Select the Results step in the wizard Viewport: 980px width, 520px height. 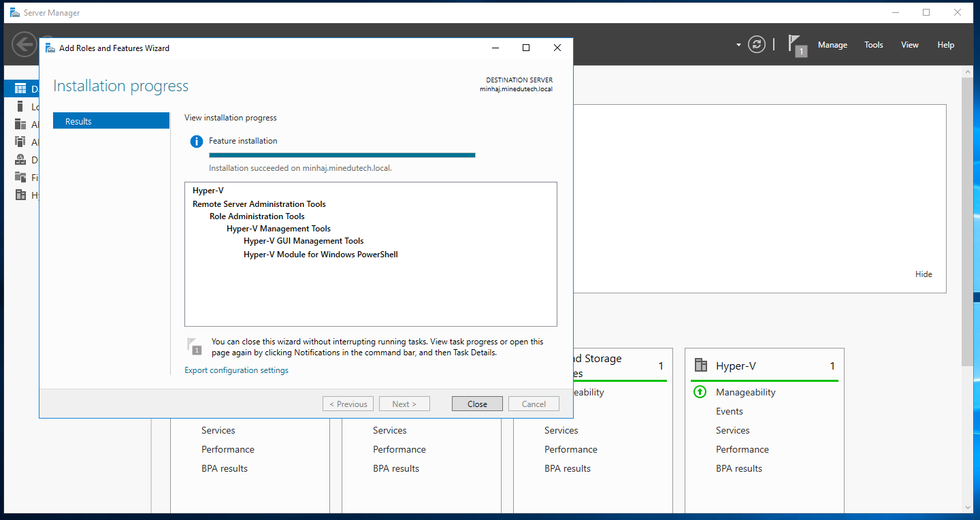[x=111, y=121]
